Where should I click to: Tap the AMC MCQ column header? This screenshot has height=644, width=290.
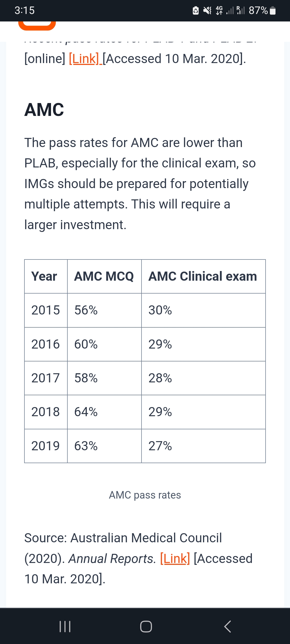[x=104, y=276]
